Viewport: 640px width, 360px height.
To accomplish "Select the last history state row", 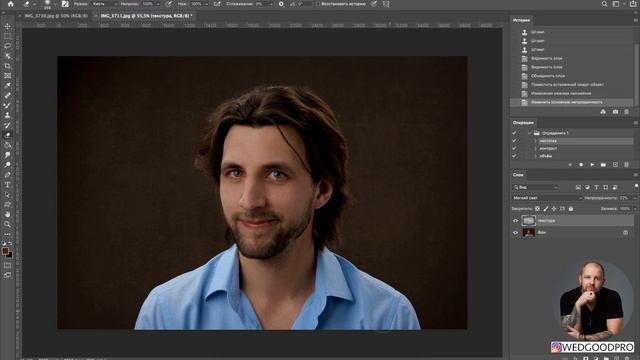I will coord(571,102).
